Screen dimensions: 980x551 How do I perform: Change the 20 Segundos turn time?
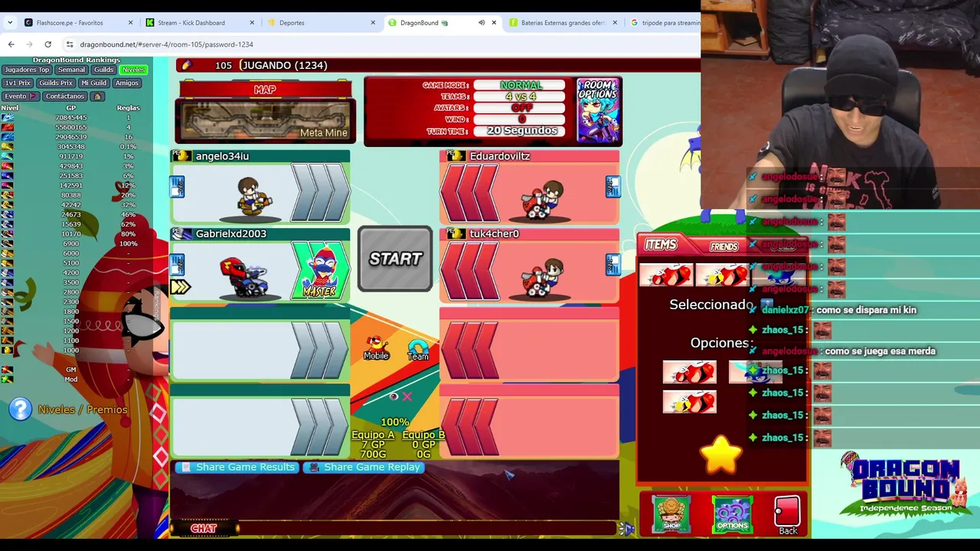(521, 131)
